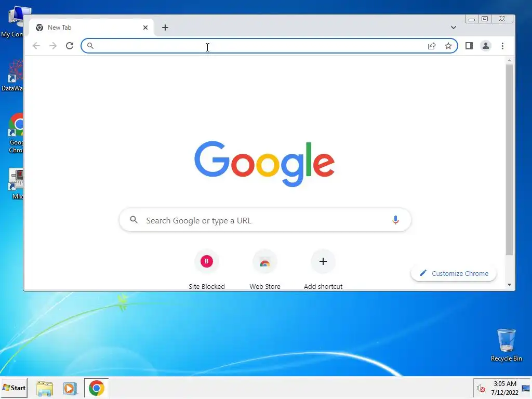
Task: Maximize the Chrome window
Action: pos(485,19)
